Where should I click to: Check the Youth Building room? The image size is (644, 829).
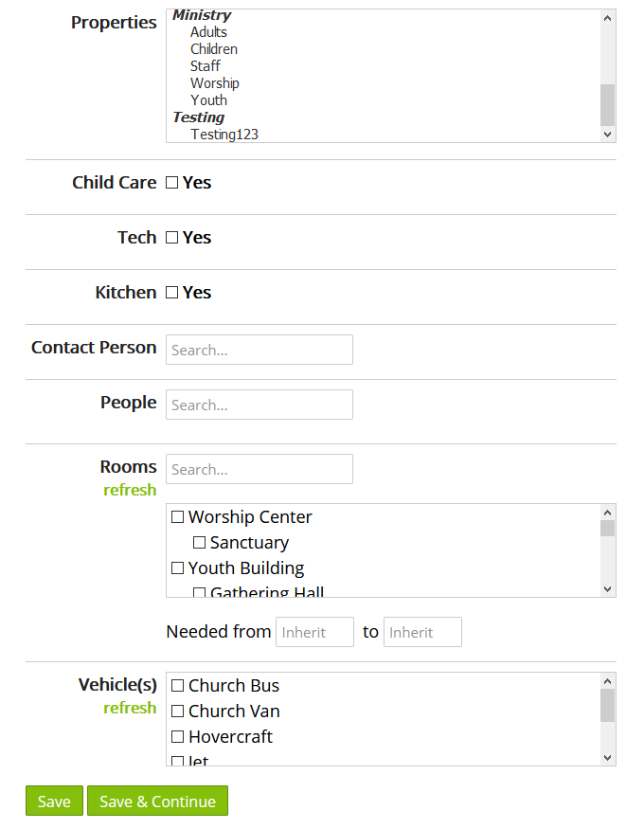tap(177, 568)
